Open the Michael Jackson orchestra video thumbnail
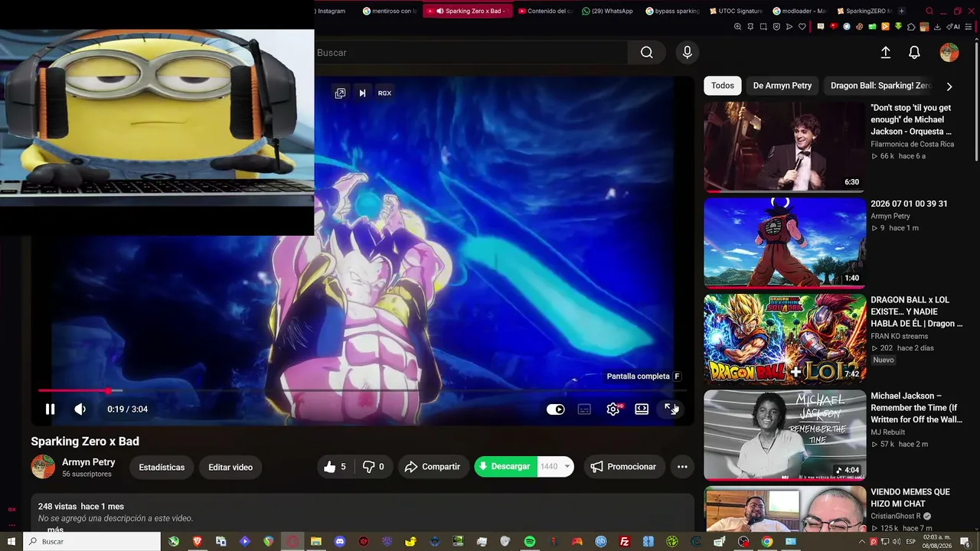This screenshot has height=551, width=980. pos(785,147)
